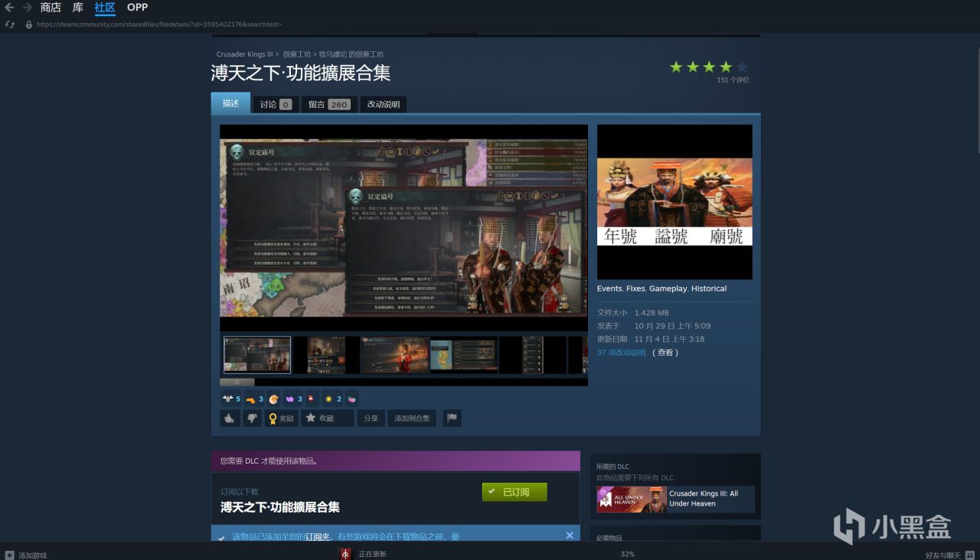This screenshot has width=980, height=560.
Task: Click the steamcommunity URL in the address bar
Action: pyautogui.click(x=158, y=24)
